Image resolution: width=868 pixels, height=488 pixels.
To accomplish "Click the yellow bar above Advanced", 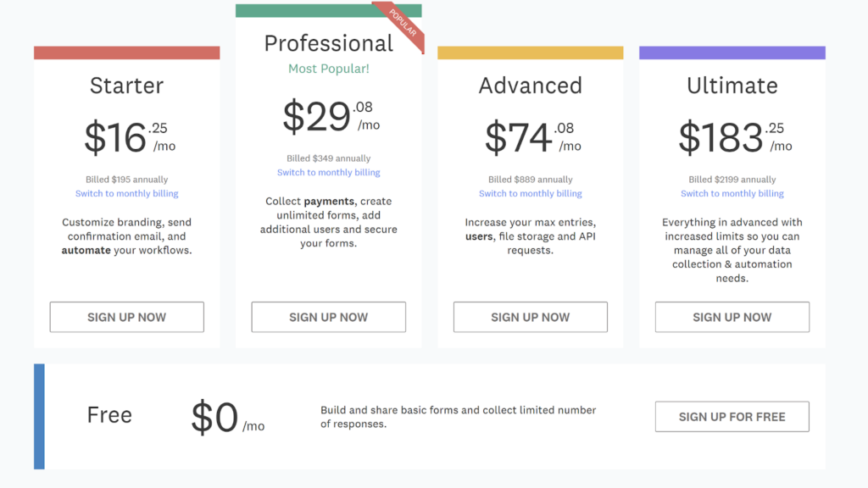I will click(531, 53).
